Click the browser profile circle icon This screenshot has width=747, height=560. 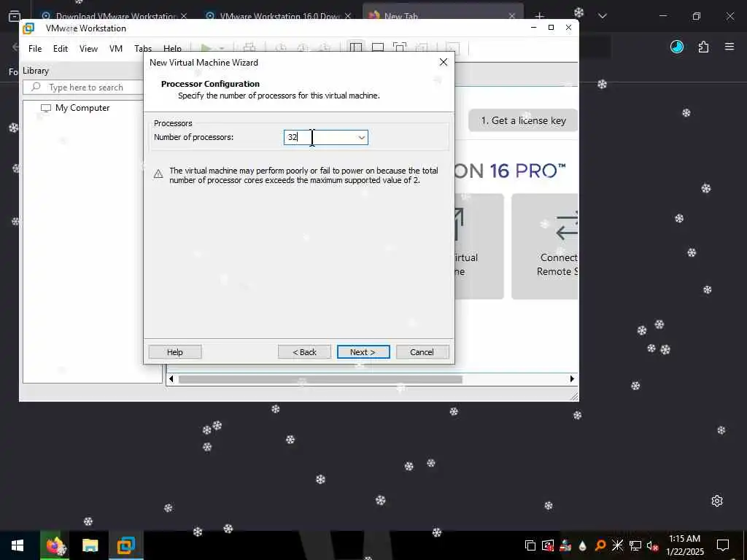pos(677,47)
